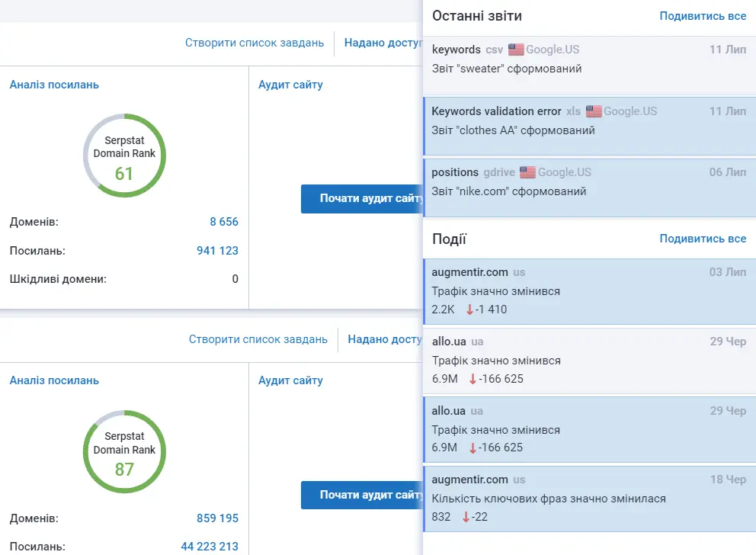Open "Подивитись все" for Останні звіти
756x555 pixels.
coord(703,16)
